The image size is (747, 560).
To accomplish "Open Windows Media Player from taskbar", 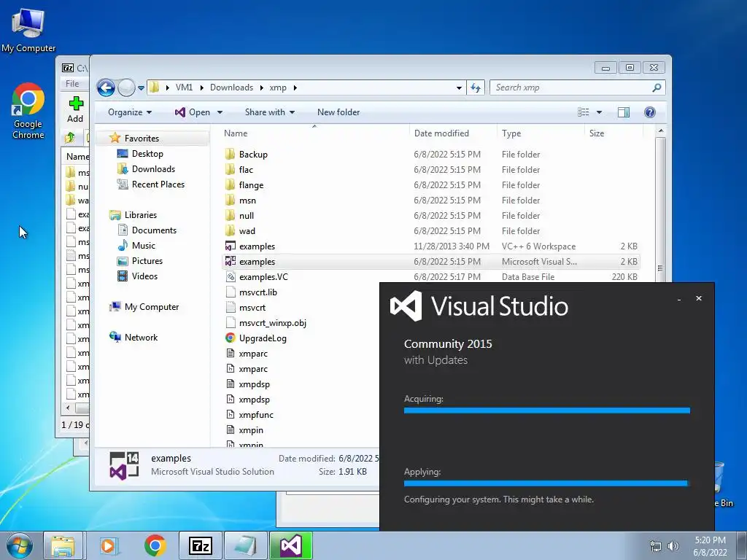I will [x=109, y=546].
